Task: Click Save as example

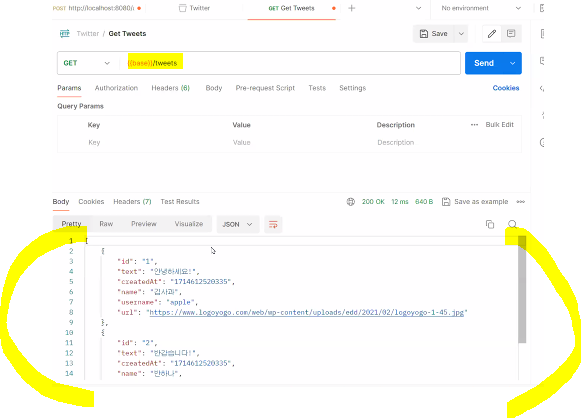Action: pos(481,202)
